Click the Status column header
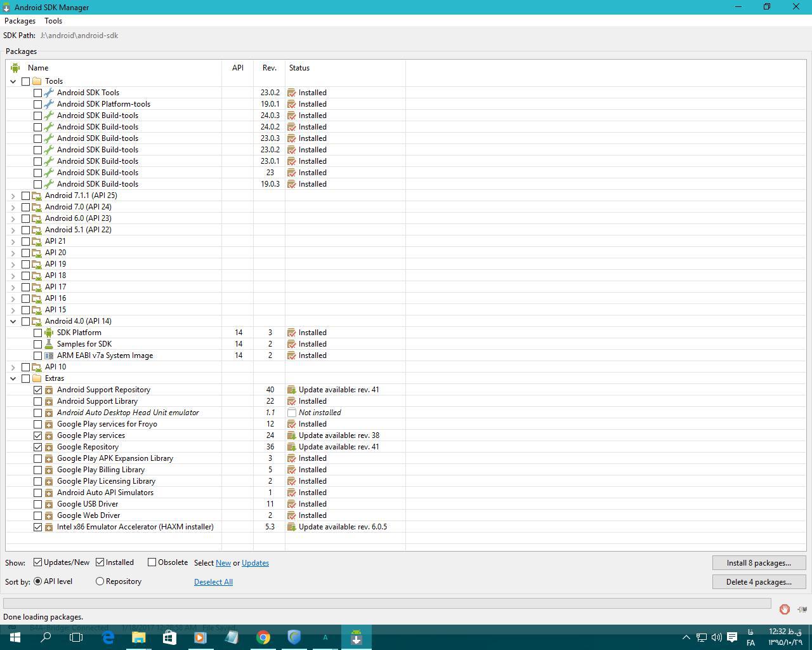 (299, 68)
